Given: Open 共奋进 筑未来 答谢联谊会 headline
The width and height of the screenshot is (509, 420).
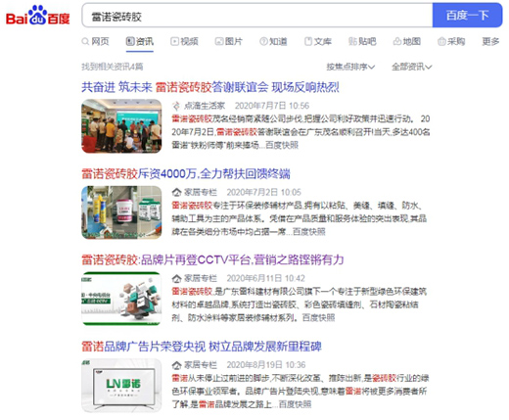Looking at the screenshot, I should point(210,87).
